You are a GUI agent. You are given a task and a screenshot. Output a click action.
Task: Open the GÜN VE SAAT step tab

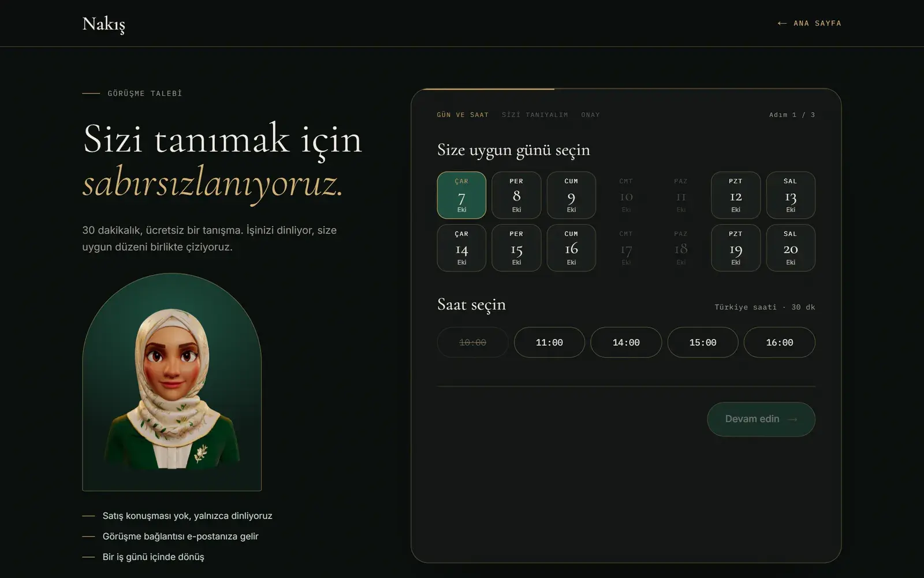(463, 114)
